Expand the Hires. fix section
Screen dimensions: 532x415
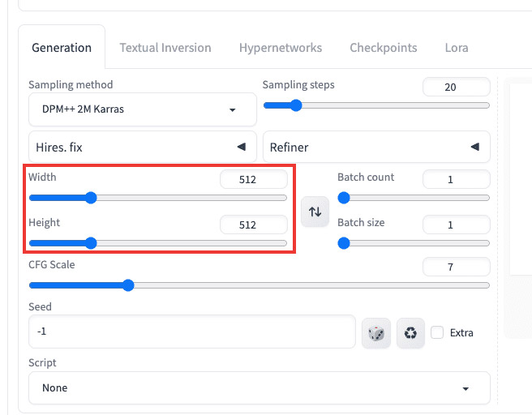143,148
